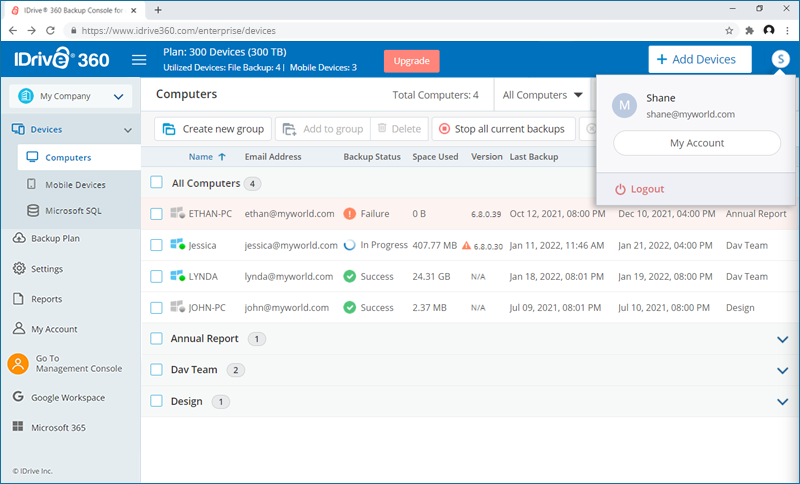Click the browser address bar URL
Viewport: 800px width, 484px height.
(x=179, y=31)
